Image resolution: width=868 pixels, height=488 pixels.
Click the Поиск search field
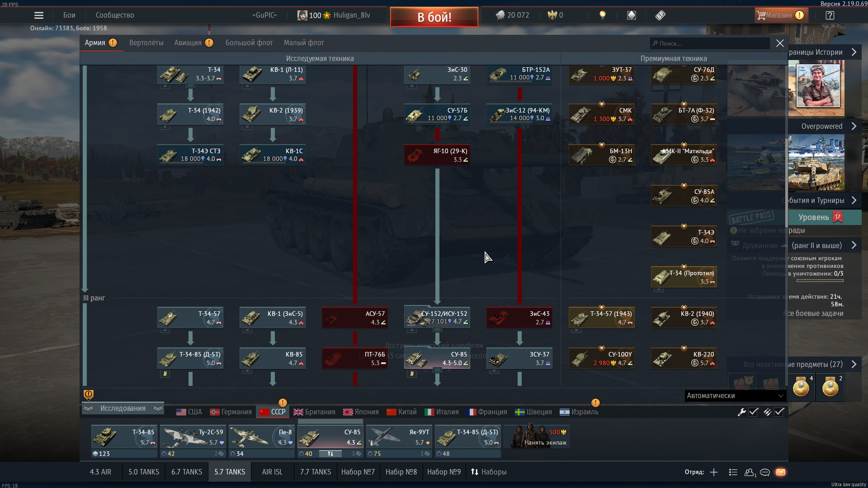(x=710, y=43)
